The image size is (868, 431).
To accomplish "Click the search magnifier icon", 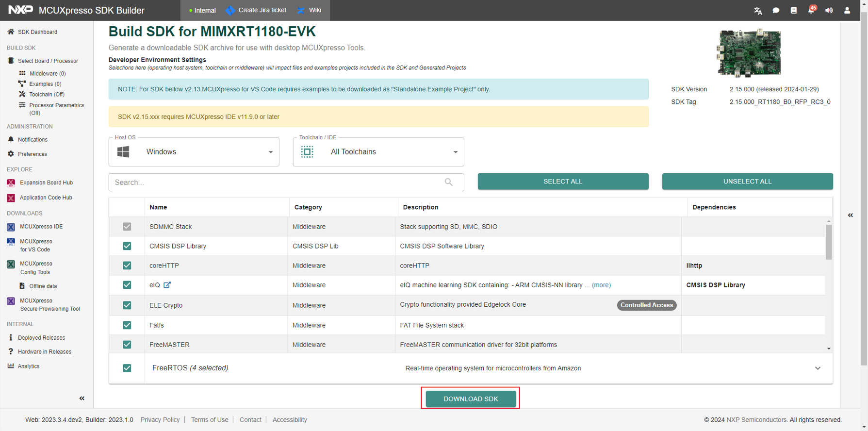I will pos(448,182).
